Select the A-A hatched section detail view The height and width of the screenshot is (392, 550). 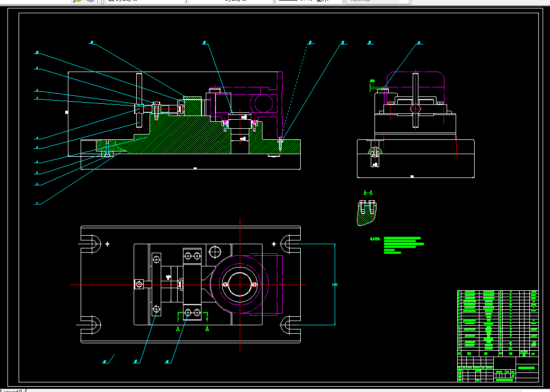(367, 212)
